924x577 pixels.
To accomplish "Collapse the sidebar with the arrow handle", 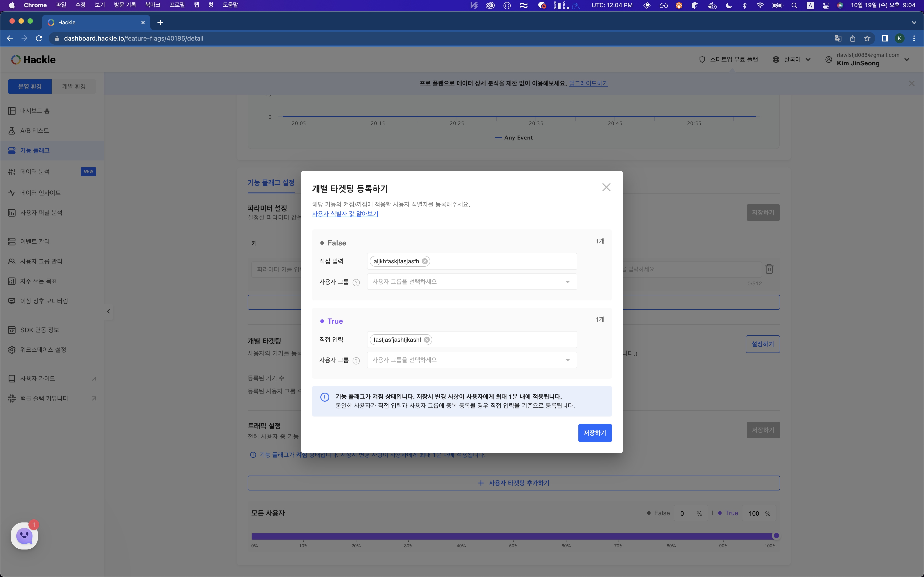I will 109,311.
